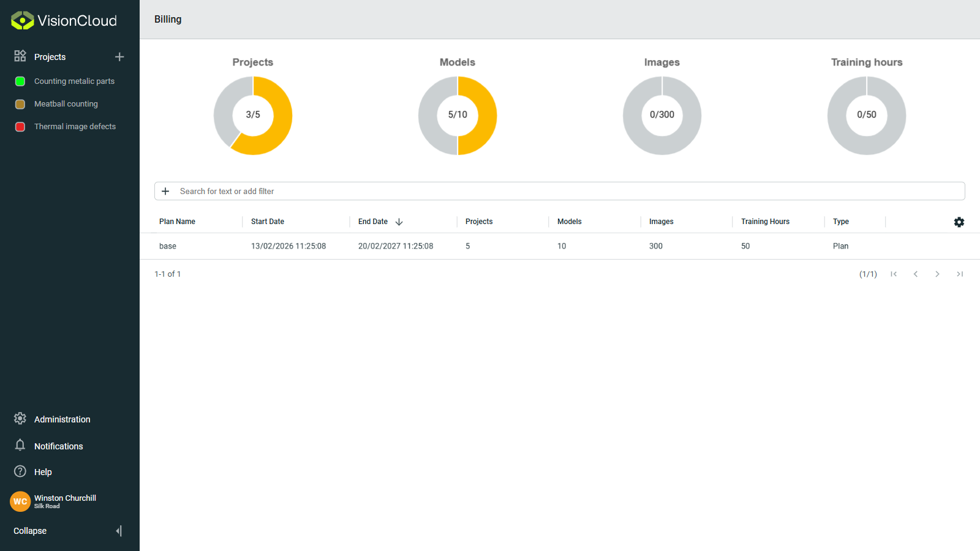980x551 pixels.
Task: Add a new project with the plus icon
Action: pos(119,56)
